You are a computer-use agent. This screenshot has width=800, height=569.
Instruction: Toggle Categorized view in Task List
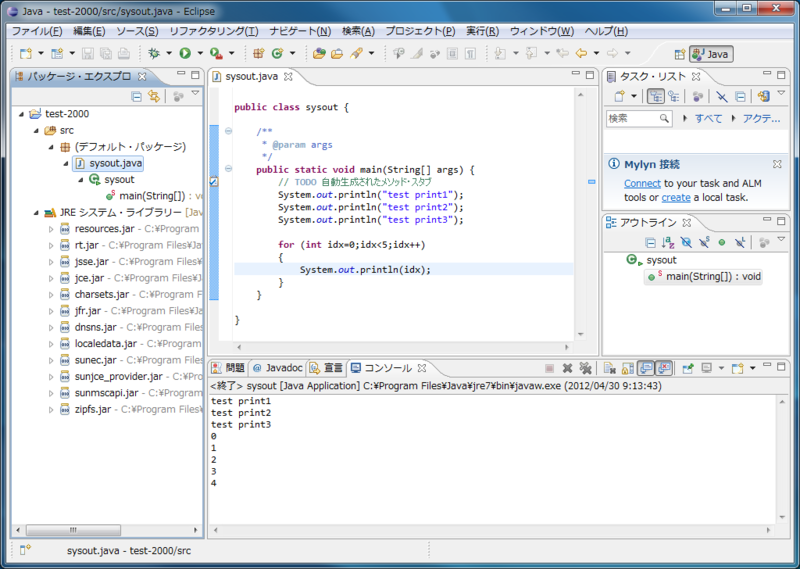(x=656, y=96)
